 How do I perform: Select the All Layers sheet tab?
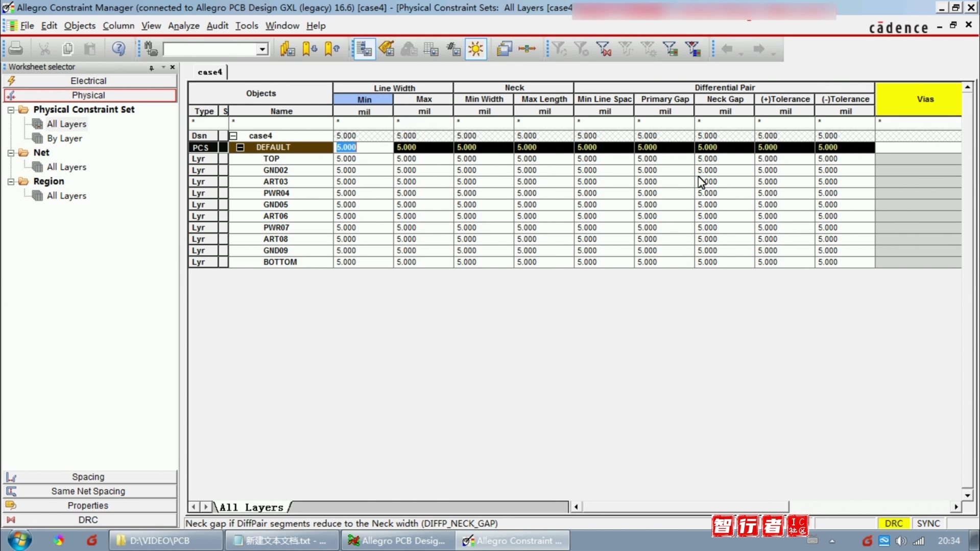tap(251, 507)
